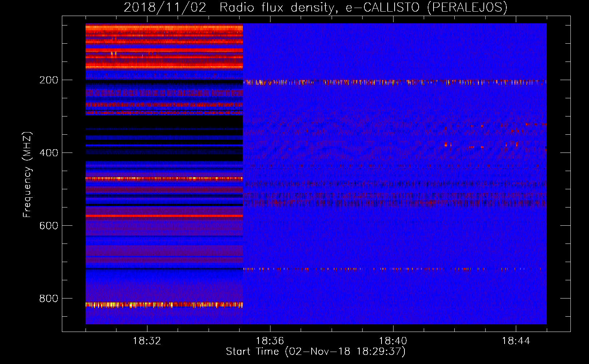Screen dimensions: 589x364
Task: Click the 200 MHz frequency tick label
Action: 49,80
